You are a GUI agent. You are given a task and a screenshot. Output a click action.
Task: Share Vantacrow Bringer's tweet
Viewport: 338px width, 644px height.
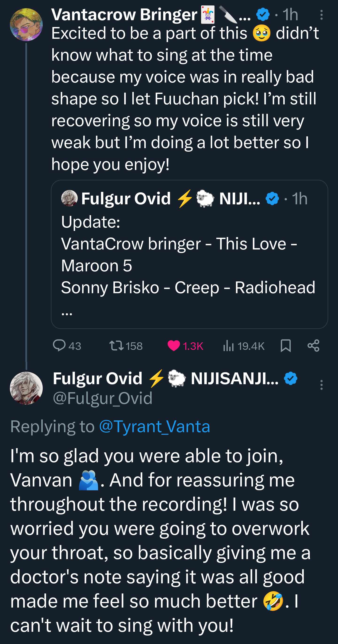click(314, 346)
